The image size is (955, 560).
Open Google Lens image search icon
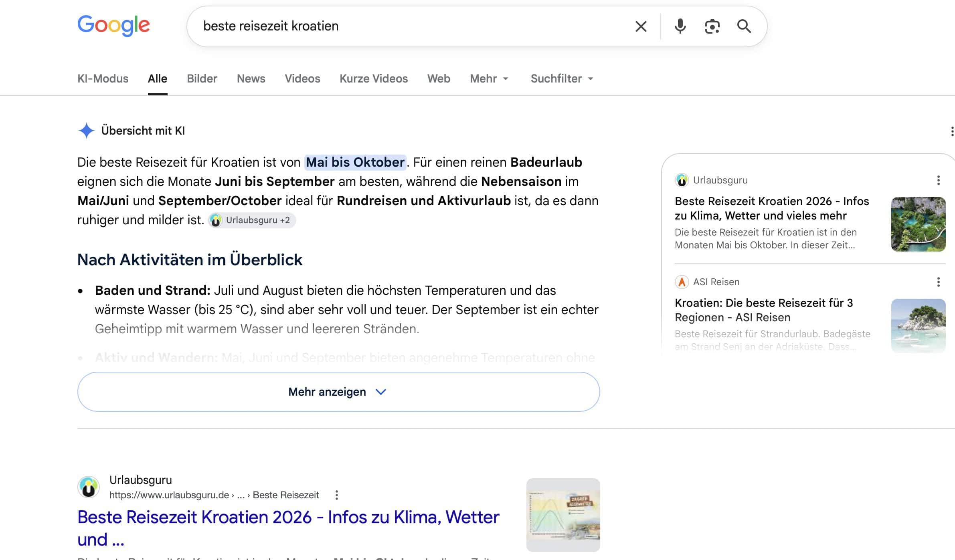coord(712,26)
